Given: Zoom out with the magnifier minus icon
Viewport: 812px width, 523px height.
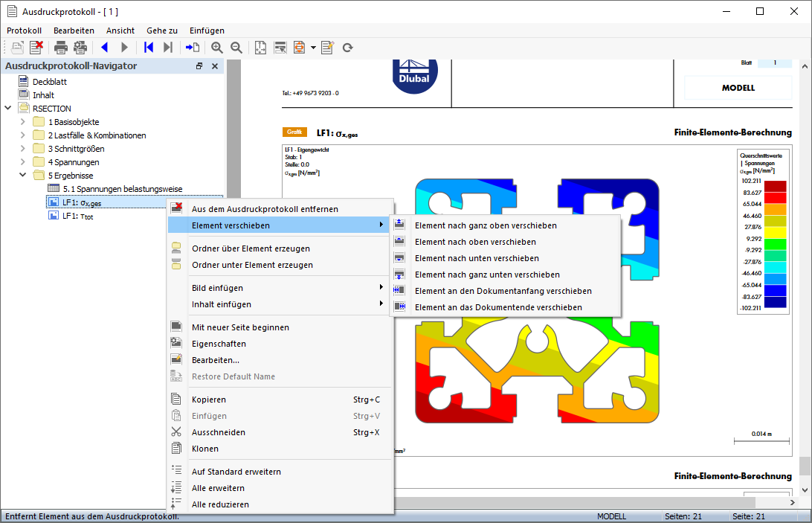Looking at the screenshot, I should (236, 48).
